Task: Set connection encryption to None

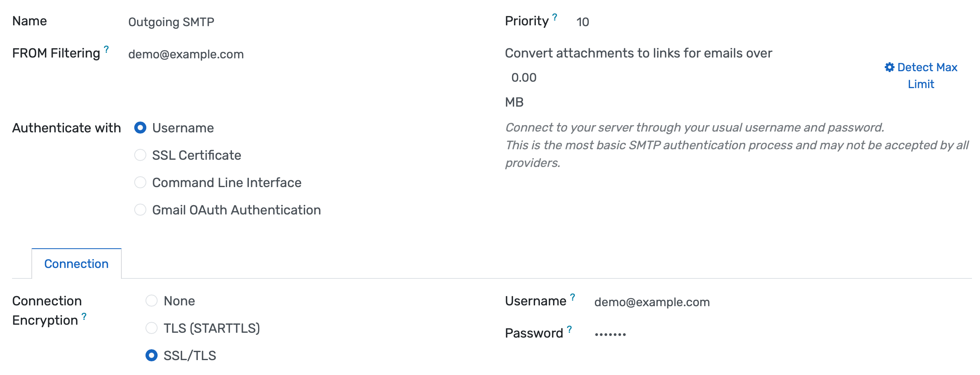Action: [152, 301]
